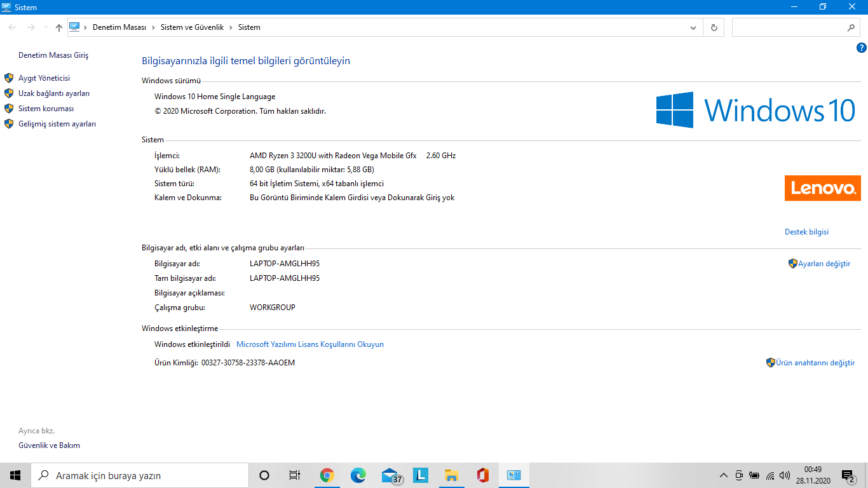Click the Sistem breadcrumb item
Screen dimensions: 868x488
tap(249, 27)
